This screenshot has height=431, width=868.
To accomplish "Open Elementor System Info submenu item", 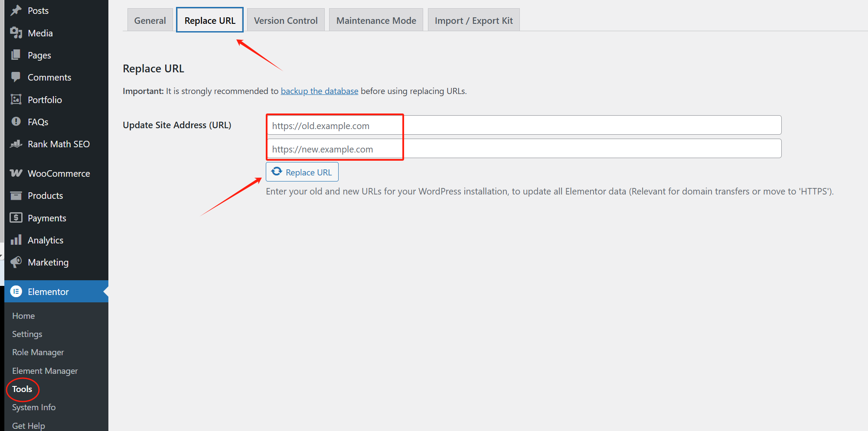I will pyautogui.click(x=34, y=407).
